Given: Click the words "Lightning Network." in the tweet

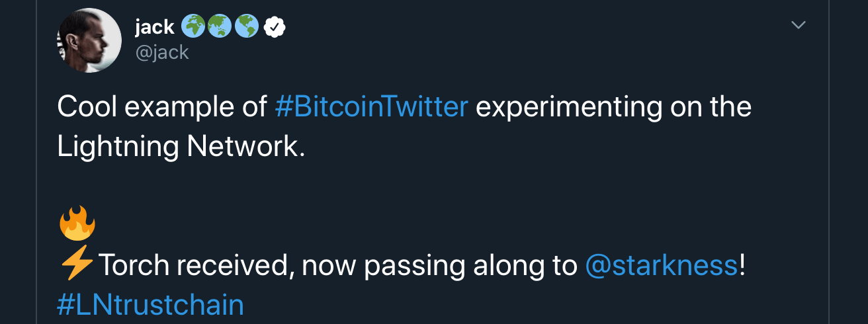Looking at the screenshot, I should point(181,147).
